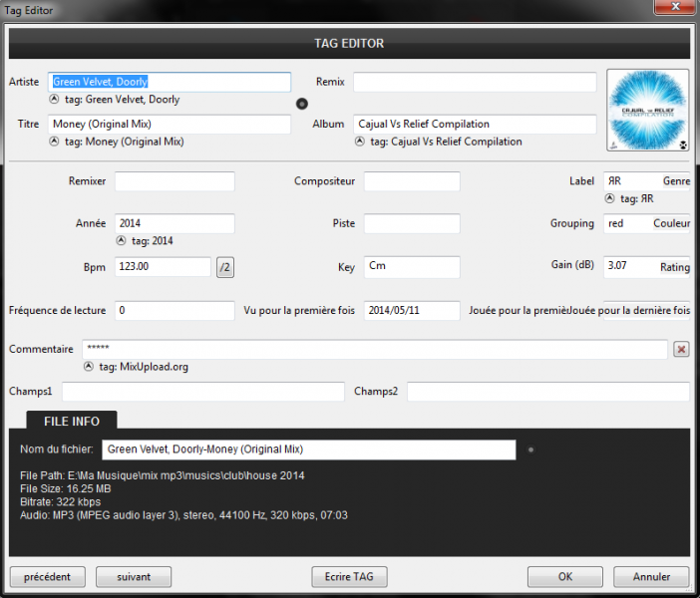The height and width of the screenshot is (598, 700).
Task: Click the Nom du fichier text field
Action: [308, 450]
